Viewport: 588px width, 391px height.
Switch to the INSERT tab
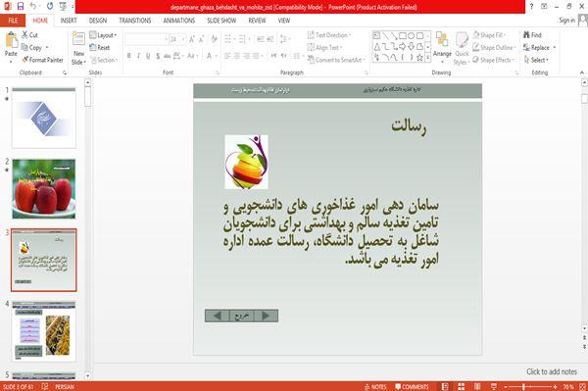(x=69, y=21)
